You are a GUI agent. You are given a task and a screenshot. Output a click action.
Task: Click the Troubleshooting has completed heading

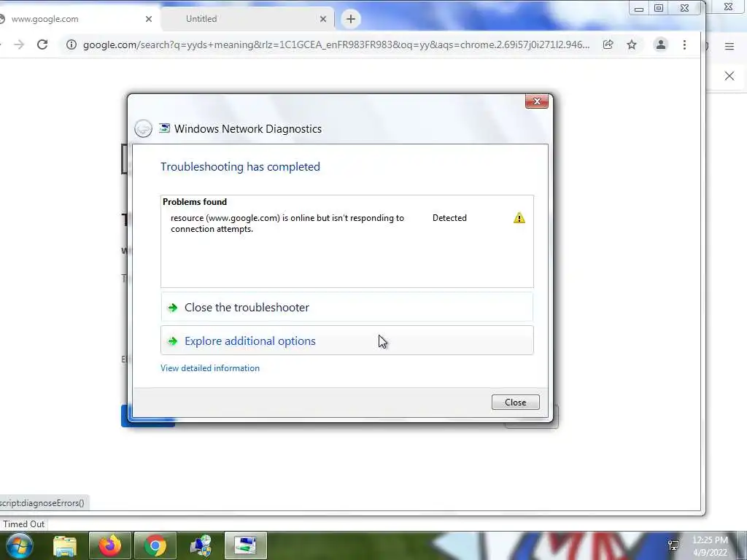click(x=240, y=167)
